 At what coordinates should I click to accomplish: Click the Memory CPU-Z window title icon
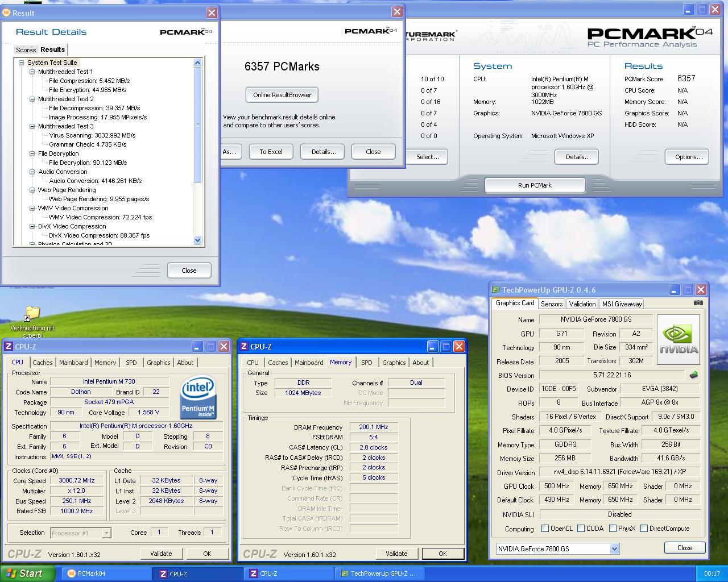click(244, 346)
